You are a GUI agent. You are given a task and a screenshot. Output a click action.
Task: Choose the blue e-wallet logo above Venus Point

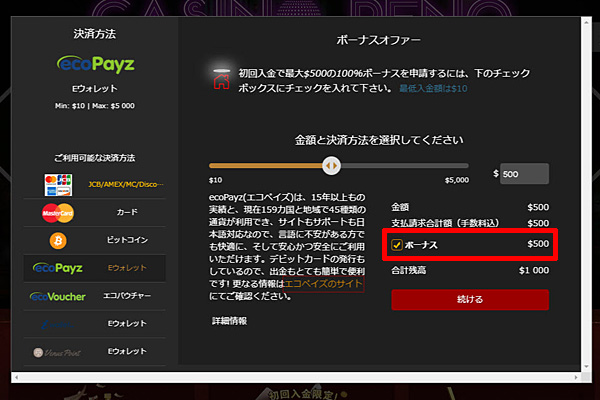[x=57, y=324]
